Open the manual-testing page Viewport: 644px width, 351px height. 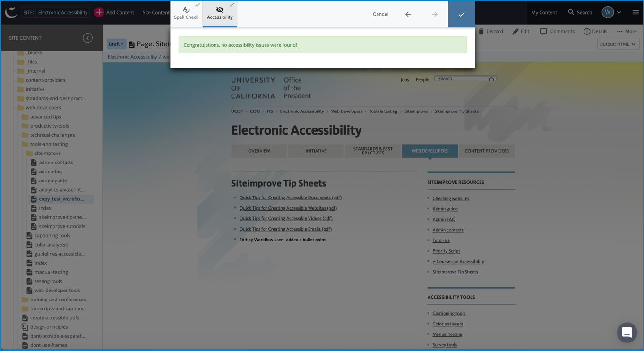pyautogui.click(x=51, y=272)
